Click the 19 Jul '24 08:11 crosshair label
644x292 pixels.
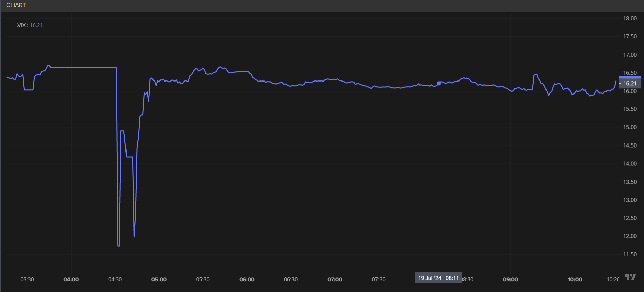(438, 278)
